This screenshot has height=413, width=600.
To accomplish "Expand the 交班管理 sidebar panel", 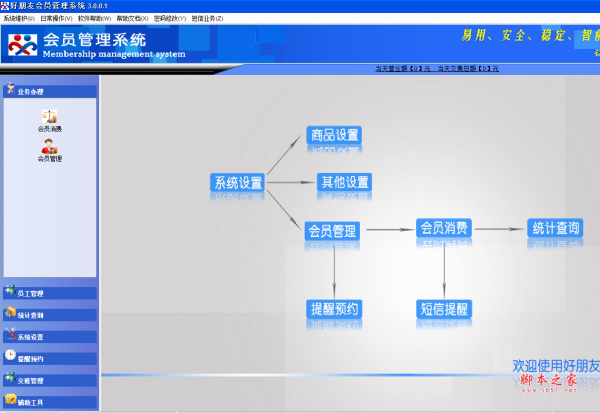I will click(50, 380).
